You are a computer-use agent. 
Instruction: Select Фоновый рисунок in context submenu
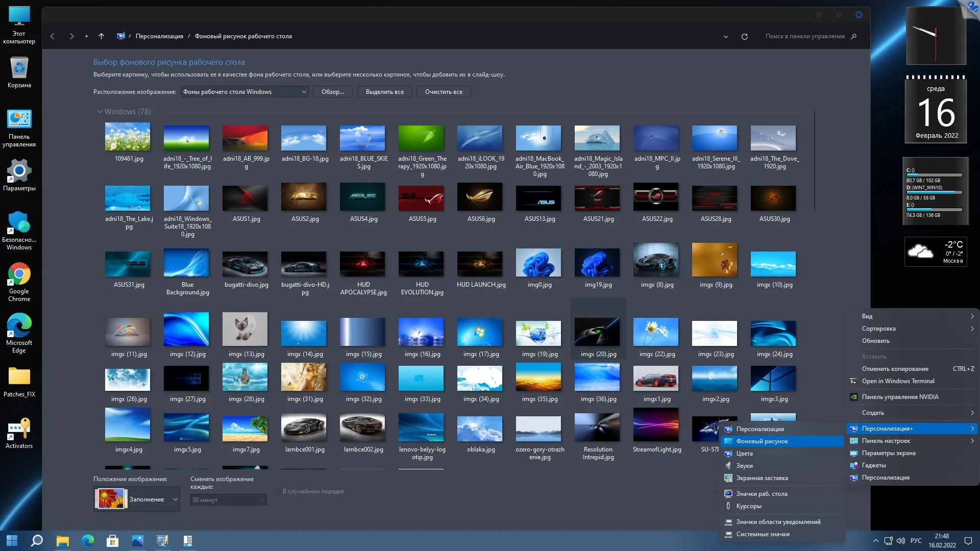point(762,441)
